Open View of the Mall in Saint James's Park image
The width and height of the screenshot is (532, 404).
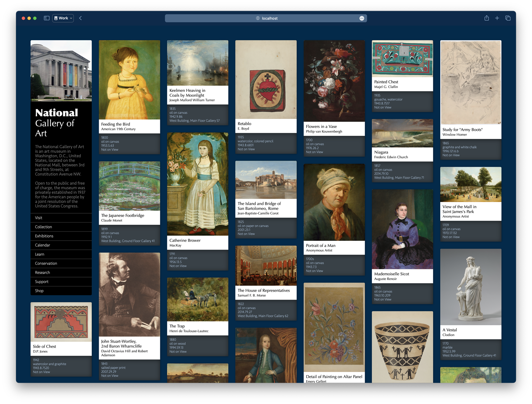pos(471,184)
